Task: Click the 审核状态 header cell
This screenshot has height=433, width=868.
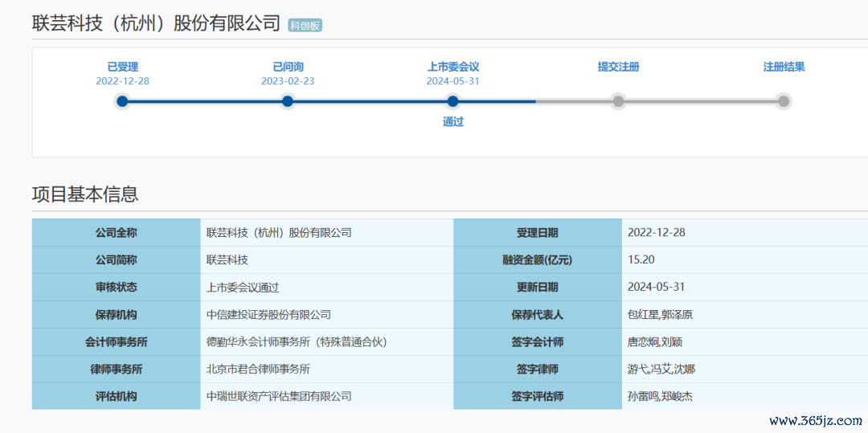Action: click(x=117, y=288)
